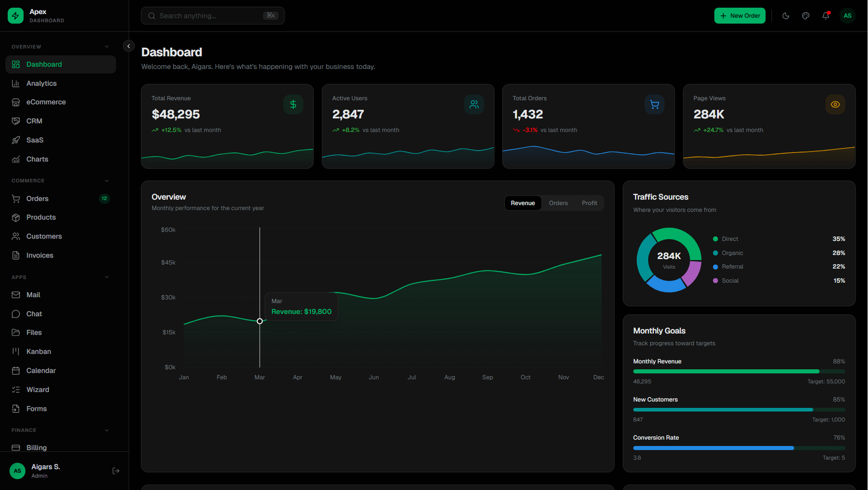
Task: Open Charts from the sidebar
Action: [x=61, y=159]
